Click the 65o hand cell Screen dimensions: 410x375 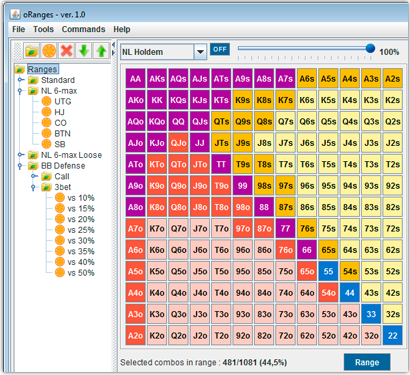pyautogui.click(x=307, y=271)
